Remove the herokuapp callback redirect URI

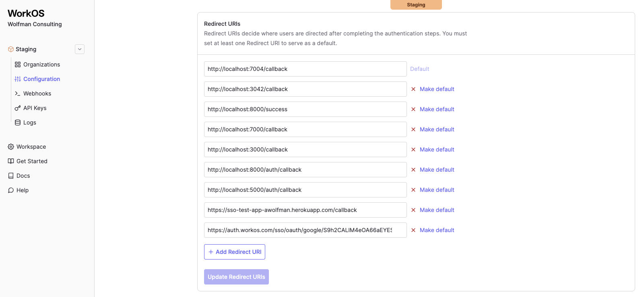click(x=413, y=210)
